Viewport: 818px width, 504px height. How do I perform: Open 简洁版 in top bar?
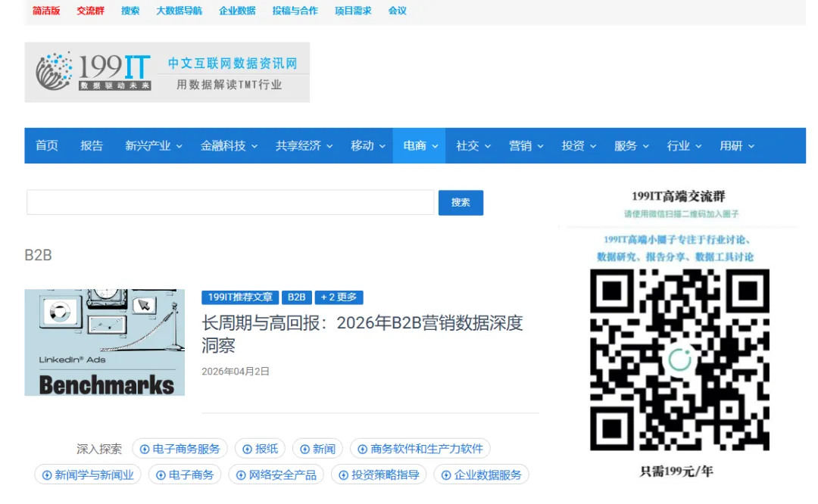tap(46, 11)
